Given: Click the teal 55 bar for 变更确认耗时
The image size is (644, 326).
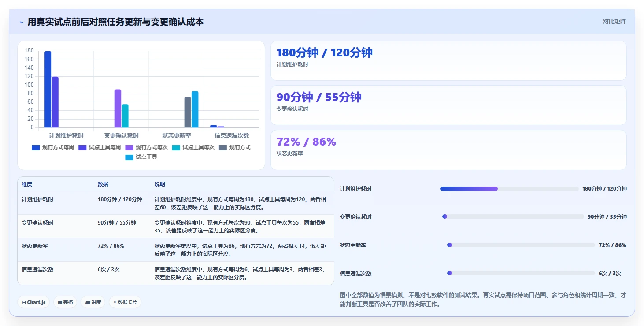Looking at the screenshot, I should tap(125, 116).
